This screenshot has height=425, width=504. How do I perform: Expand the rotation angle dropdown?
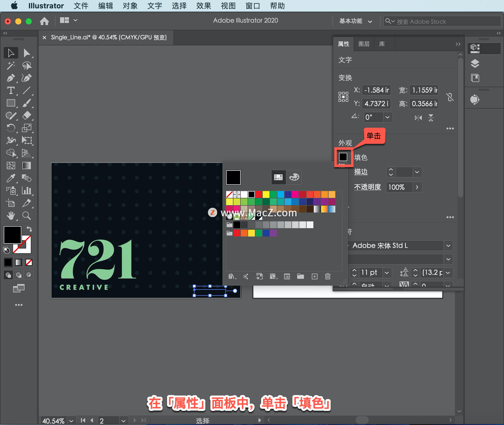click(x=387, y=117)
